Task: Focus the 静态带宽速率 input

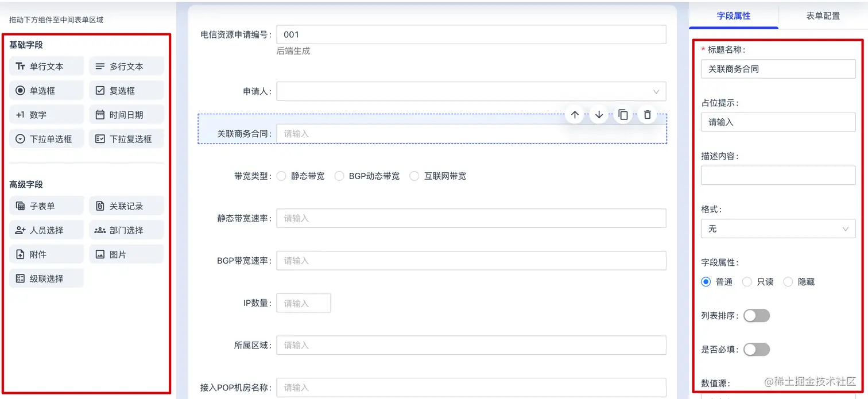Action: 471,218
